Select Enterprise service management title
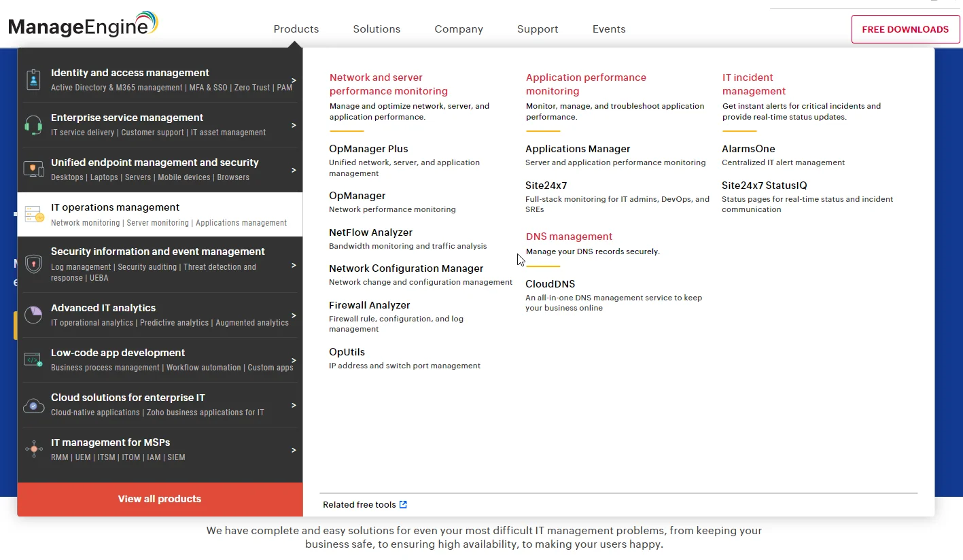This screenshot has width=963, height=560. point(127,118)
